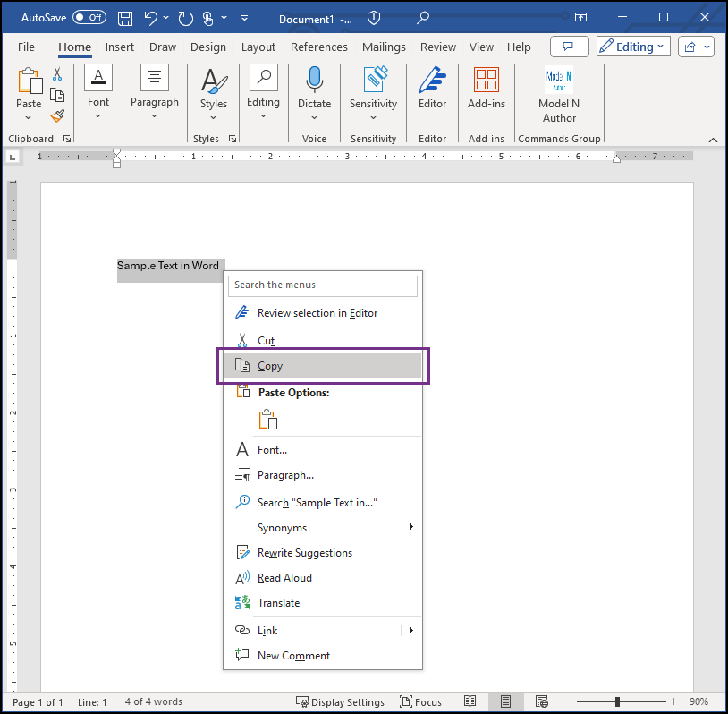Open the Editing mode dropdown

633,47
